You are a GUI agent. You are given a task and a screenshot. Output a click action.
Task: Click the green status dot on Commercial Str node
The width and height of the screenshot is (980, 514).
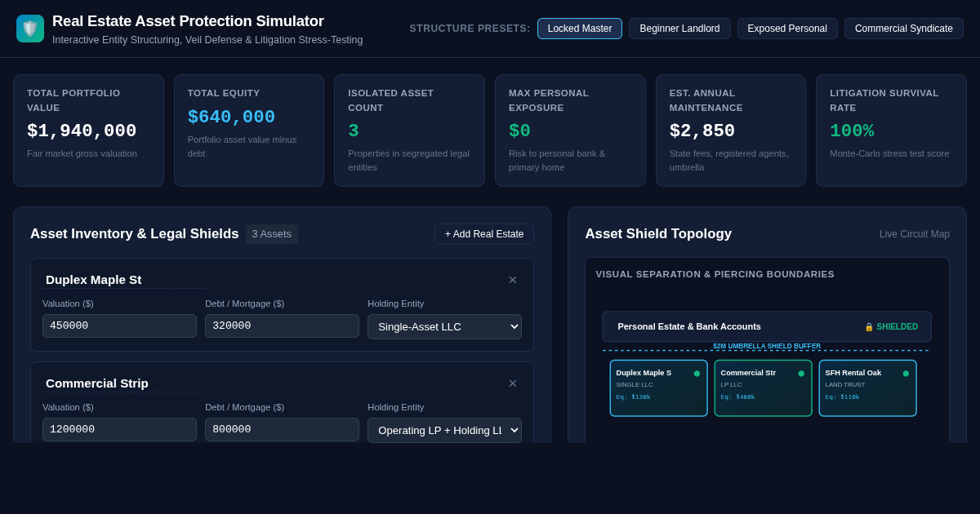click(801, 374)
